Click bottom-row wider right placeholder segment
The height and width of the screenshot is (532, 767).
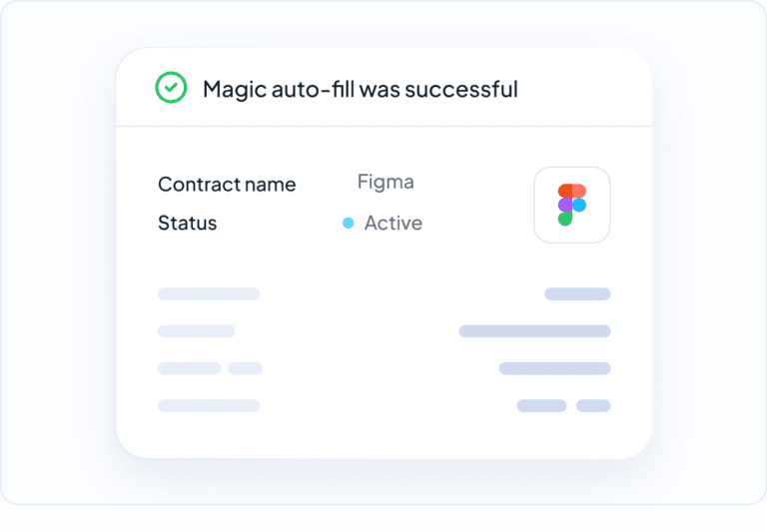point(541,405)
